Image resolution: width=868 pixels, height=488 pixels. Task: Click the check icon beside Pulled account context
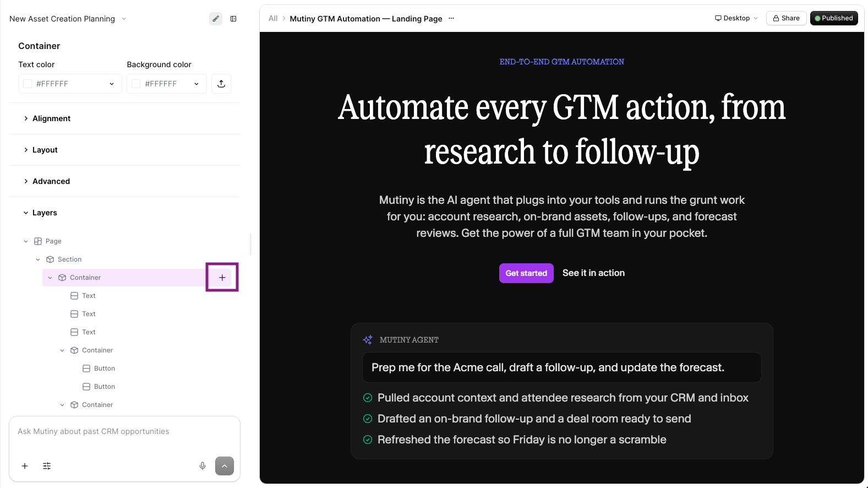[x=368, y=398]
